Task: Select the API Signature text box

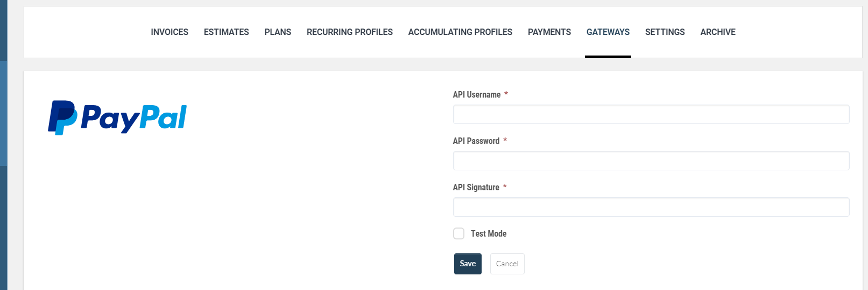Action: 651,207
